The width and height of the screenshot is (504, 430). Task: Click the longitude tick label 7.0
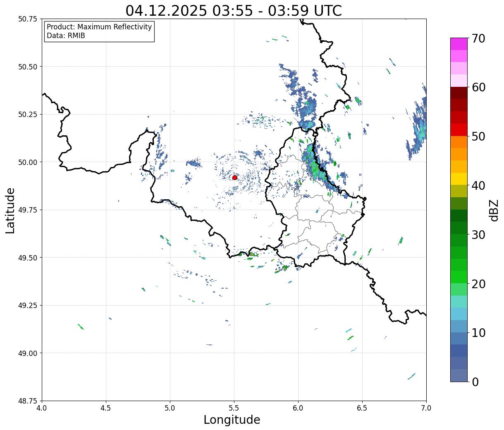coord(426,408)
